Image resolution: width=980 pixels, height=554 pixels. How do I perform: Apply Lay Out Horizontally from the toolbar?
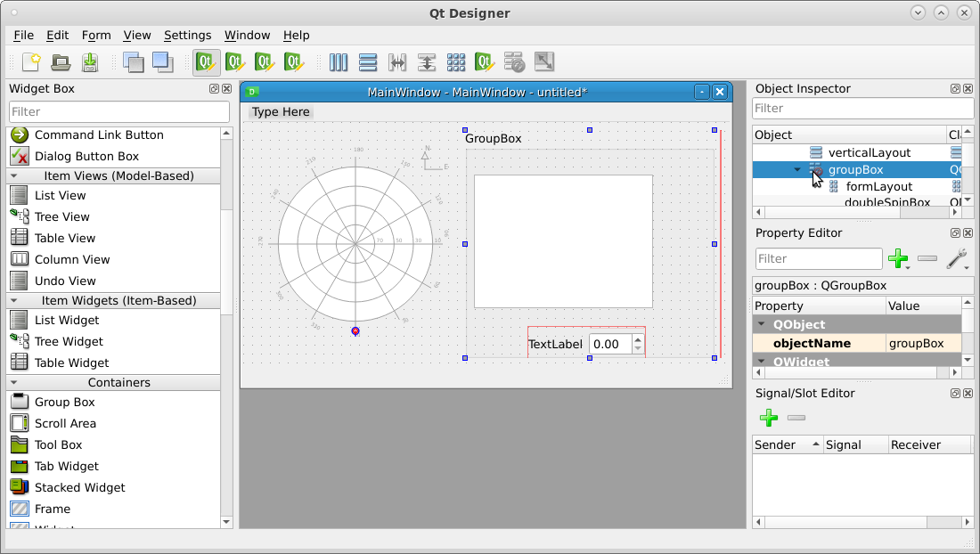click(339, 62)
